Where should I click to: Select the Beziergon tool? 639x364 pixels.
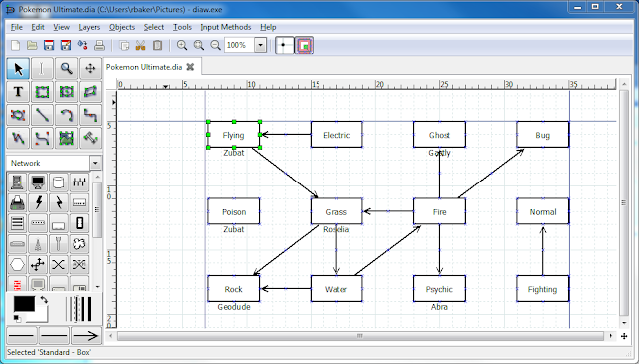(18, 115)
